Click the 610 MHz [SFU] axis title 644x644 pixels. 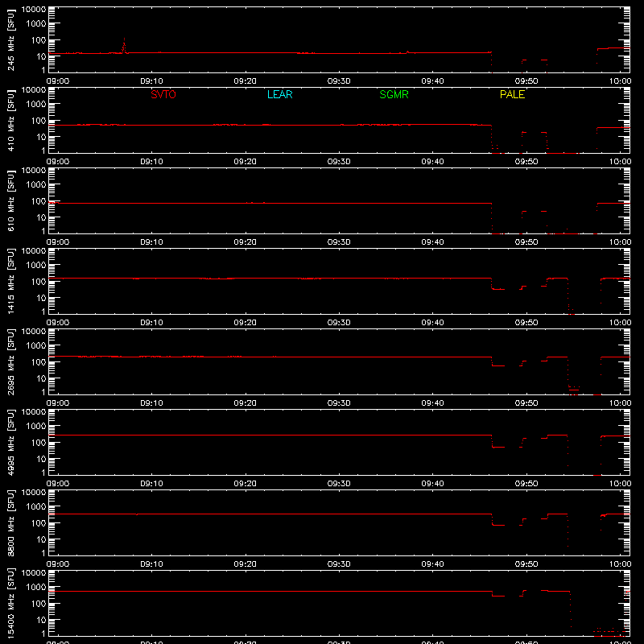[11, 200]
